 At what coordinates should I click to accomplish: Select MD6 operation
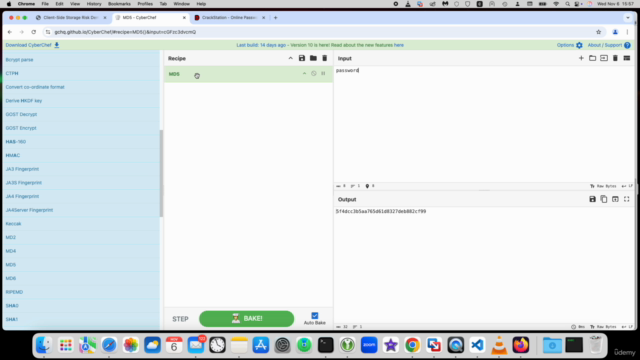click(81, 278)
